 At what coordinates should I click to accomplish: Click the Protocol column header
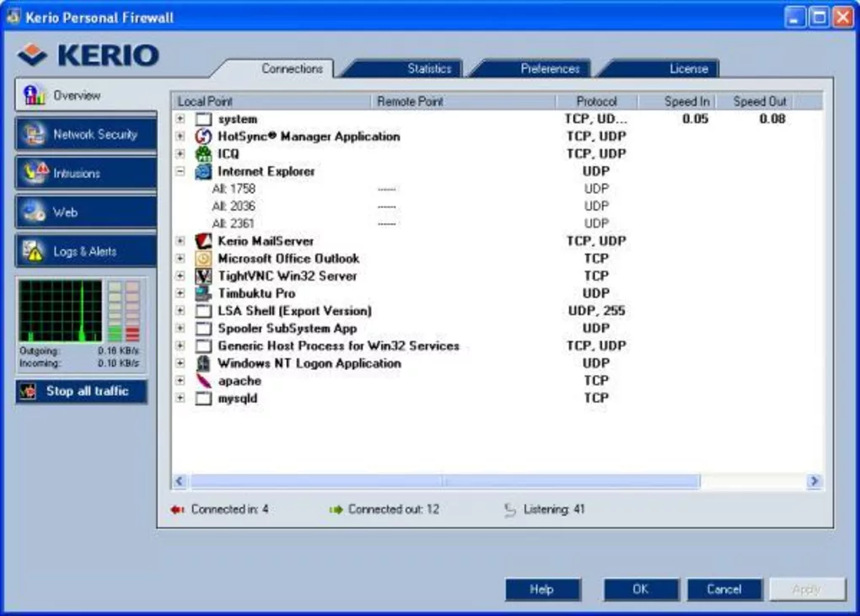click(x=597, y=100)
